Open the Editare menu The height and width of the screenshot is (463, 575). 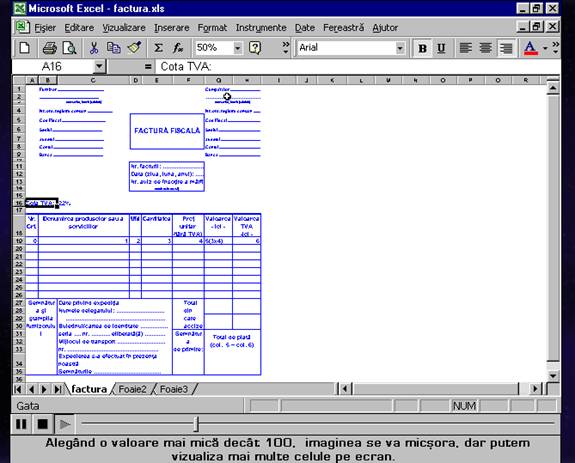(79, 28)
